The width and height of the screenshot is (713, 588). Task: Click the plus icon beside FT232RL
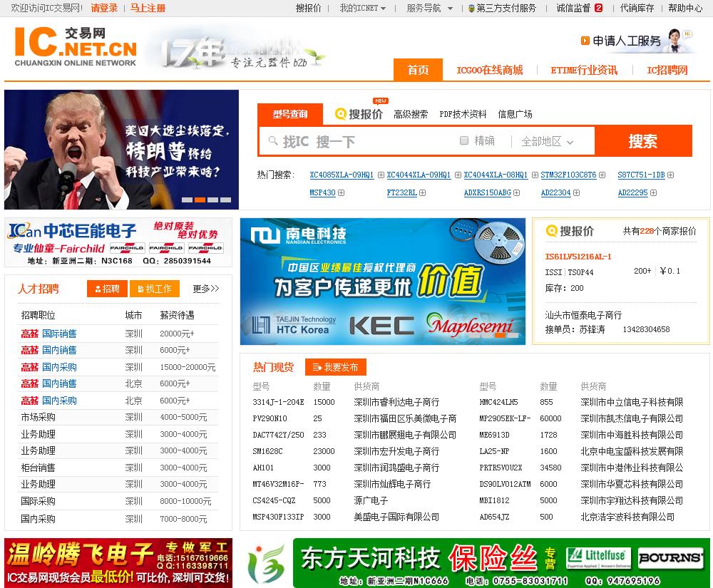click(422, 192)
